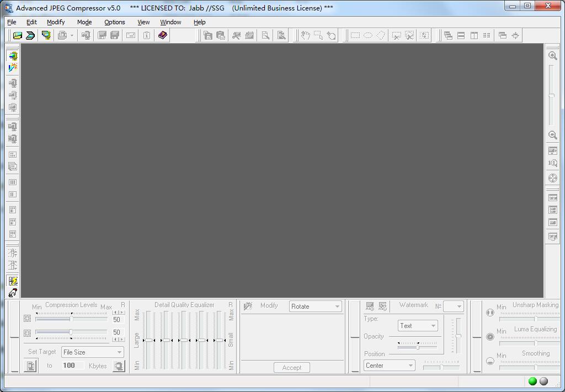Click the zoom out magnifier icon
The image size is (565, 392).
552,135
